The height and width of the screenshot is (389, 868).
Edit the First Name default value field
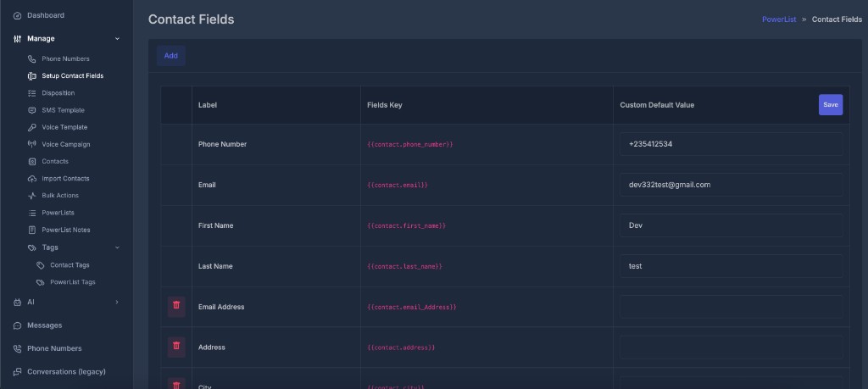pos(732,225)
